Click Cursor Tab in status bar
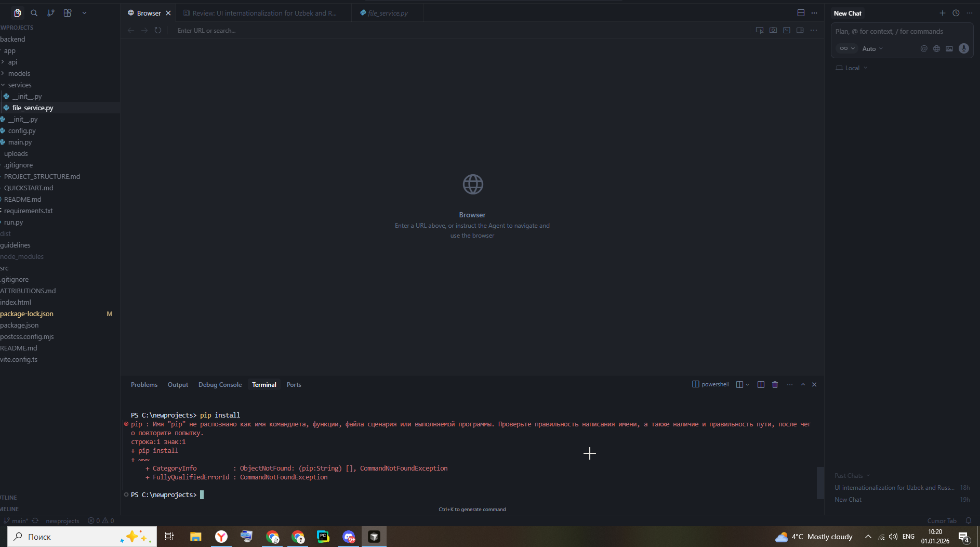 point(942,520)
